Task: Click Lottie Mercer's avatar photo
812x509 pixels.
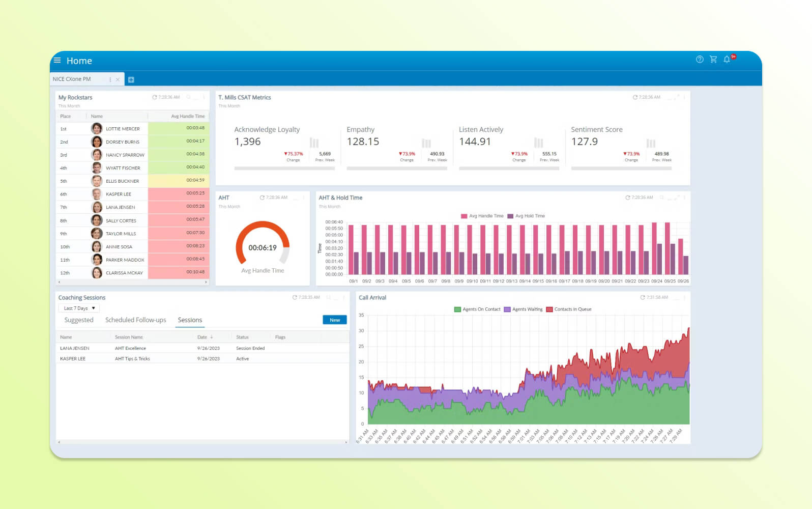Action: [x=97, y=128]
